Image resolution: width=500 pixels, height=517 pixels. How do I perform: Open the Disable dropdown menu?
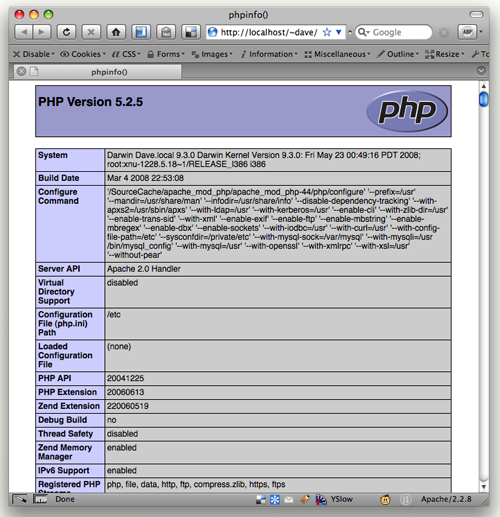coord(33,54)
